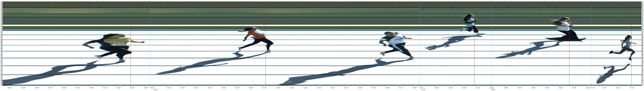Select lane 2 label on right edge
Viewport: 644px width, 91px height.
(642, 38)
